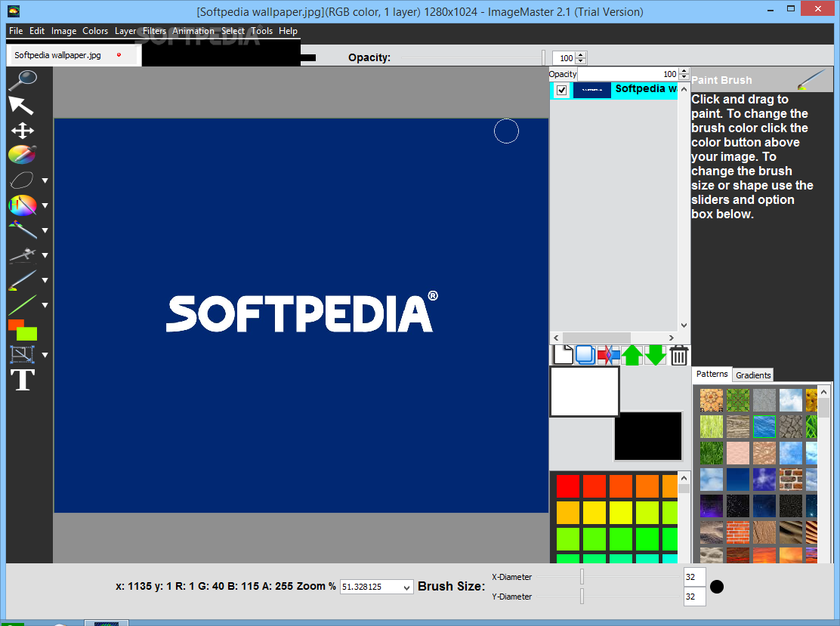Open the Tools menu

[262, 31]
